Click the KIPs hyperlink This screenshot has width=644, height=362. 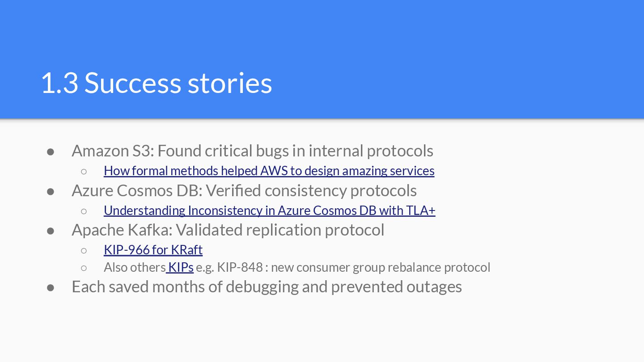click(x=181, y=267)
